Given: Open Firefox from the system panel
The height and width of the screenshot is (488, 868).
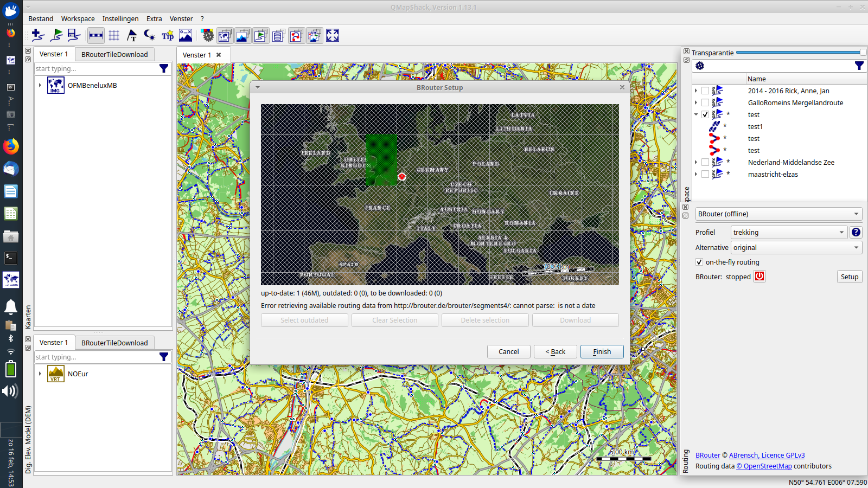Looking at the screenshot, I should (x=11, y=146).
